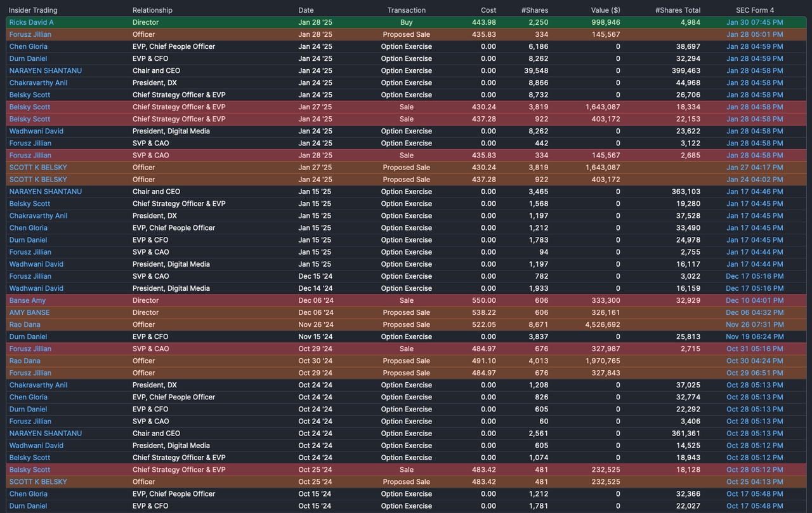Open NARAYEN SHANTANU link in Jan 15 '25 row
Viewport: 812px width, 513px height.
click(45, 191)
